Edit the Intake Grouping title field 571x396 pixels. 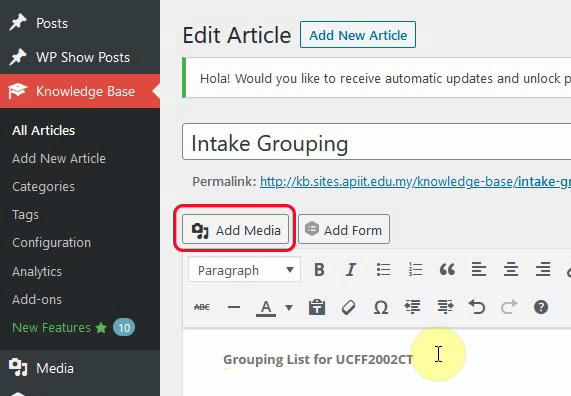coord(377,142)
